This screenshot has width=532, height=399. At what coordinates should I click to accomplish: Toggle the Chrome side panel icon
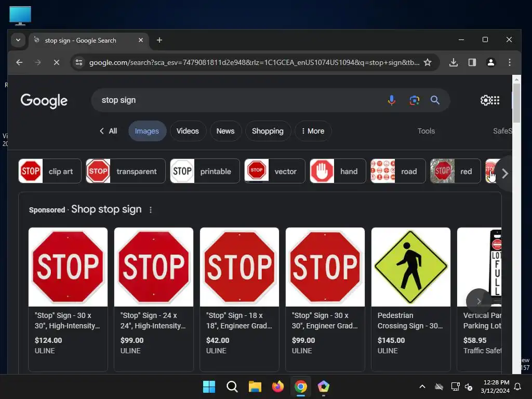[x=472, y=62]
